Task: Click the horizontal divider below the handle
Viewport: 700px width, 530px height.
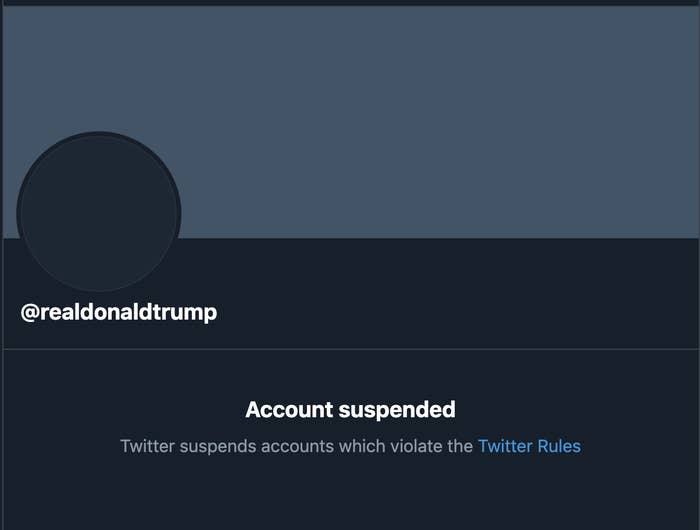Action: [x=351, y=349]
